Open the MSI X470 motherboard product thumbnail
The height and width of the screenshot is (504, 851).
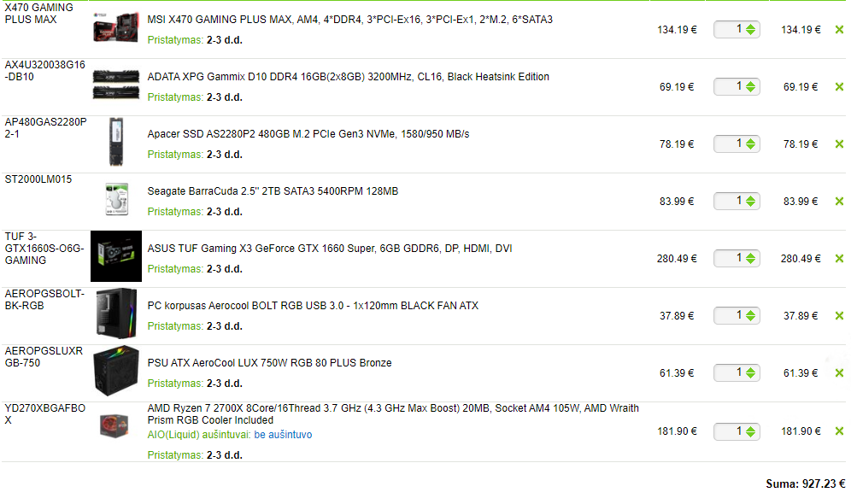pyautogui.click(x=116, y=27)
